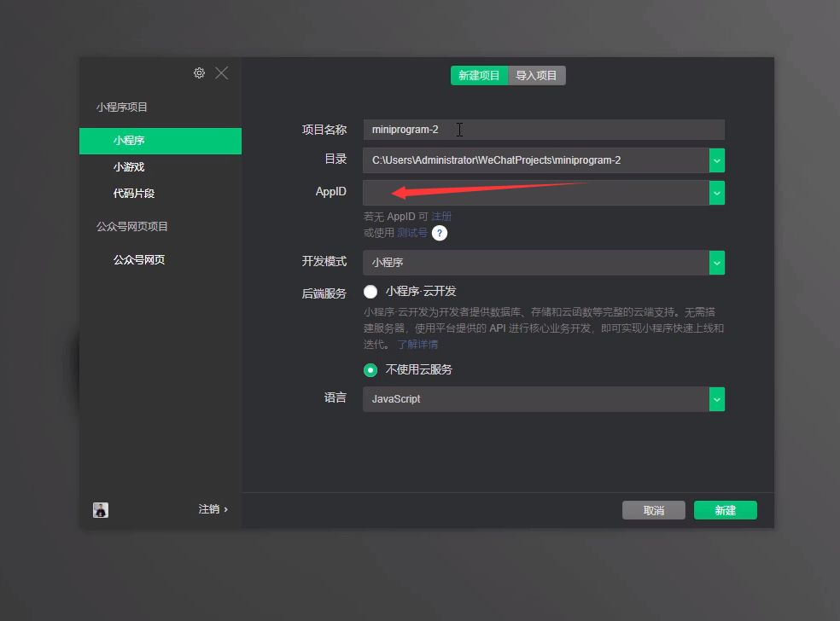The width and height of the screenshot is (840, 621).
Task: Click the question mark help icon
Action: click(440, 233)
